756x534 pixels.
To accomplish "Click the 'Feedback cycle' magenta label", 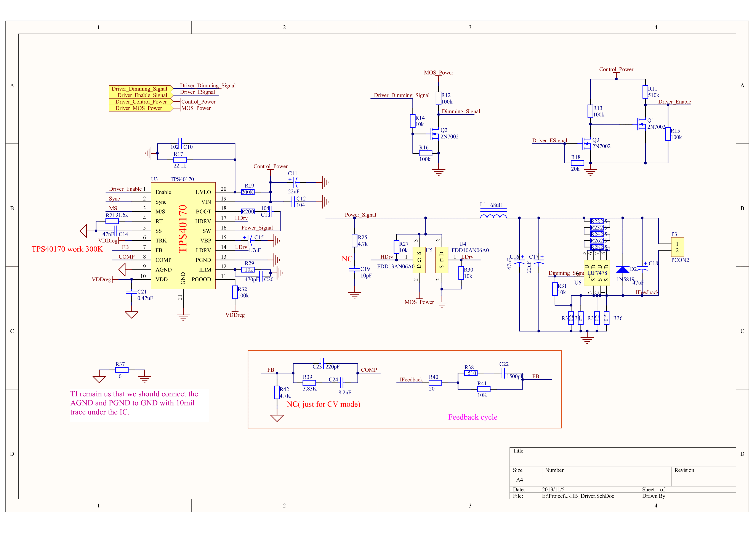I will pyautogui.click(x=472, y=417).
